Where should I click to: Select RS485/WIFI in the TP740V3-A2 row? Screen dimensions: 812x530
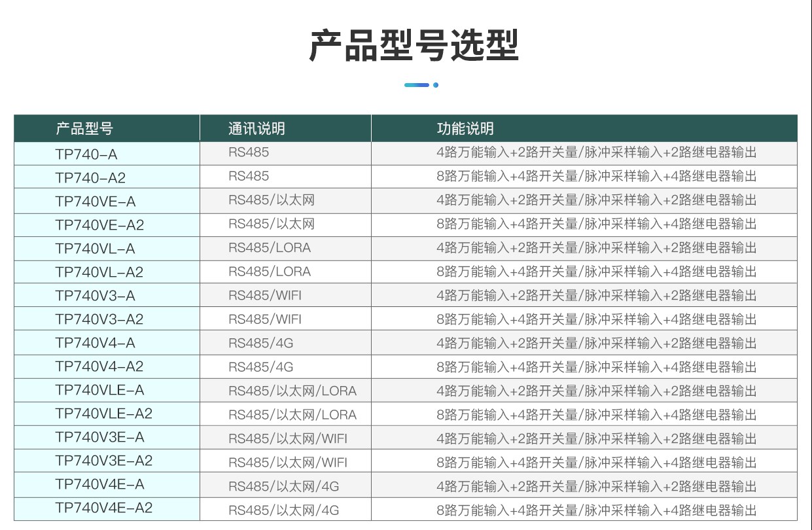point(265,319)
